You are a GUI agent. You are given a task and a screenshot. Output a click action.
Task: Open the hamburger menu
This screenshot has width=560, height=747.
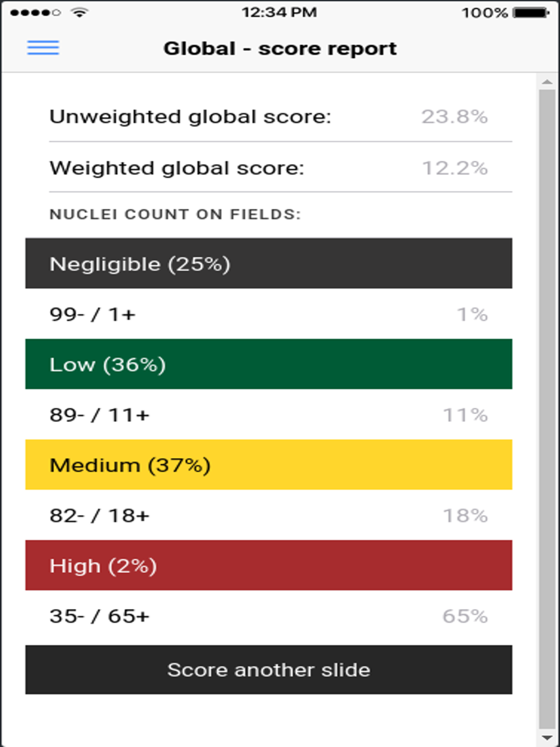pyautogui.click(x=43, y=48)
